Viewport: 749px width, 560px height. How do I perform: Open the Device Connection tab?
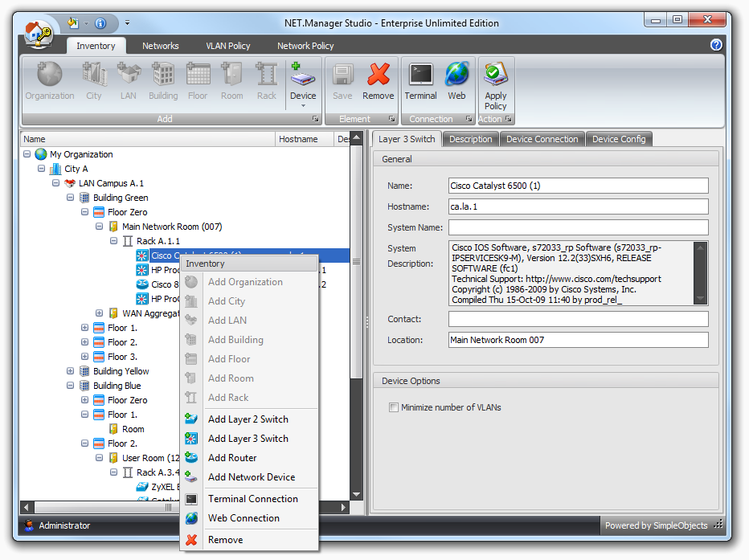tap(542, 139)
